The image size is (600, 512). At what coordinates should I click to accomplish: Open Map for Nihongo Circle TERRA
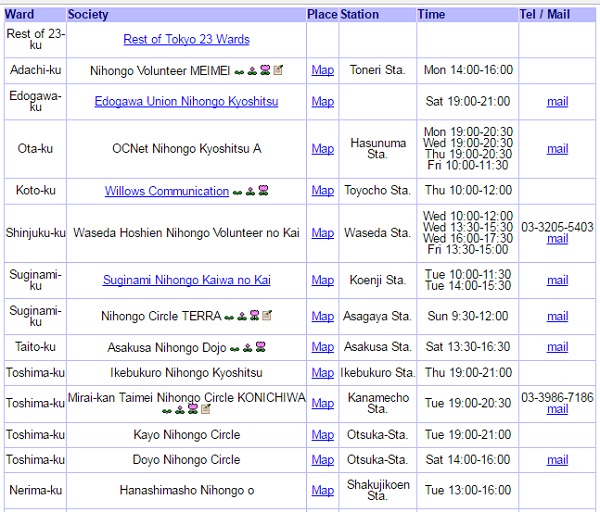[x=323, y=316]
